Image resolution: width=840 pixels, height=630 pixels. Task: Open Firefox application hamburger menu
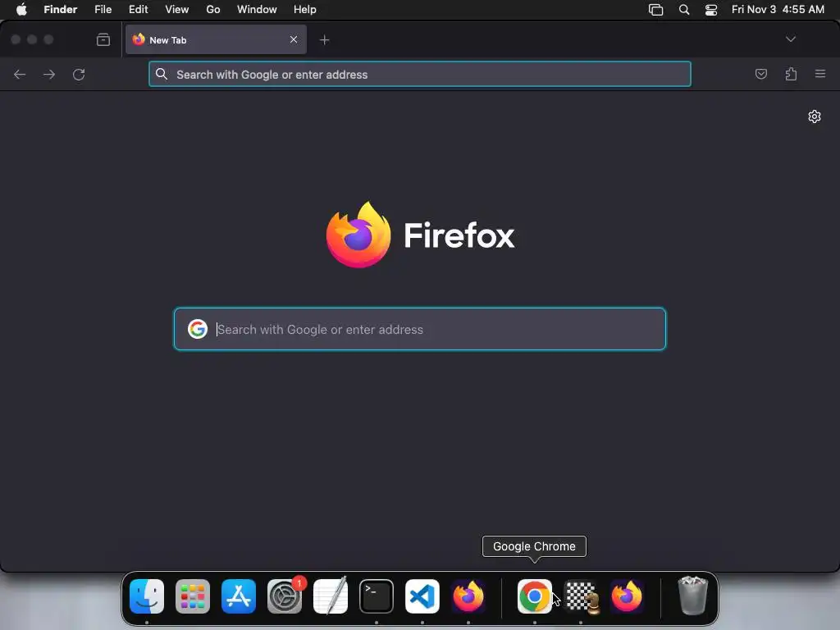[x=820, y=73]
